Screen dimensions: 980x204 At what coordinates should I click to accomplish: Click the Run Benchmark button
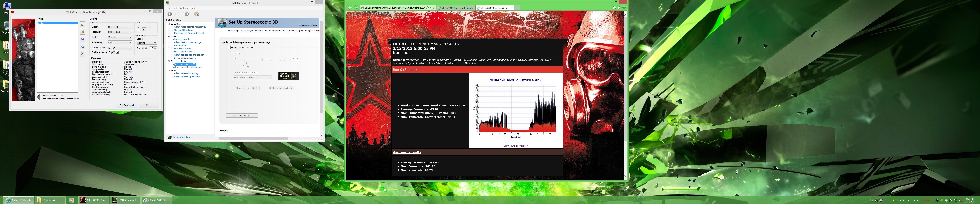pyautogui.click(x=127, y=105)
